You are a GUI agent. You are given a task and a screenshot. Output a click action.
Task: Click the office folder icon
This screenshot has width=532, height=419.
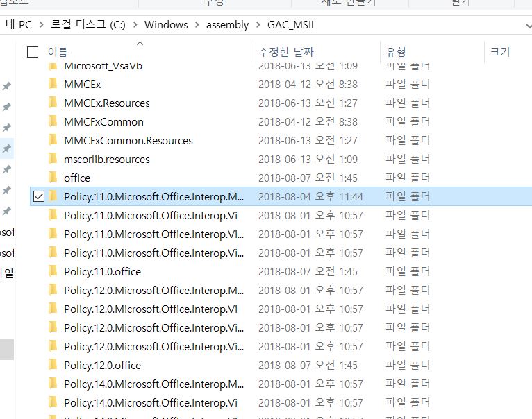53,178
